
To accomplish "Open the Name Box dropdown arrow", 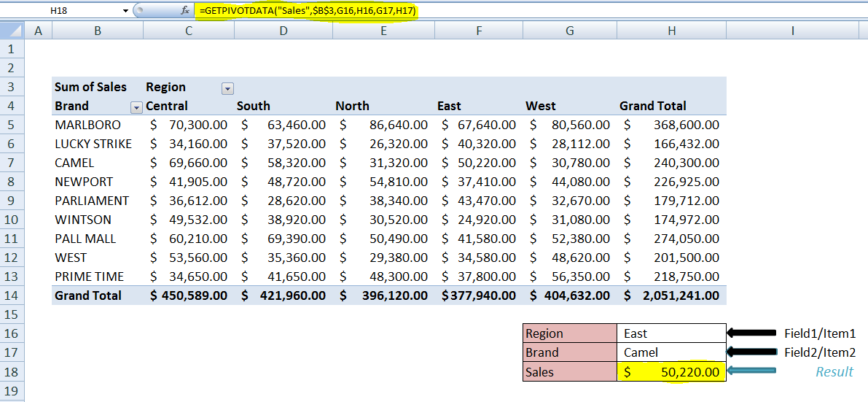I will click(x=125, y=10).
